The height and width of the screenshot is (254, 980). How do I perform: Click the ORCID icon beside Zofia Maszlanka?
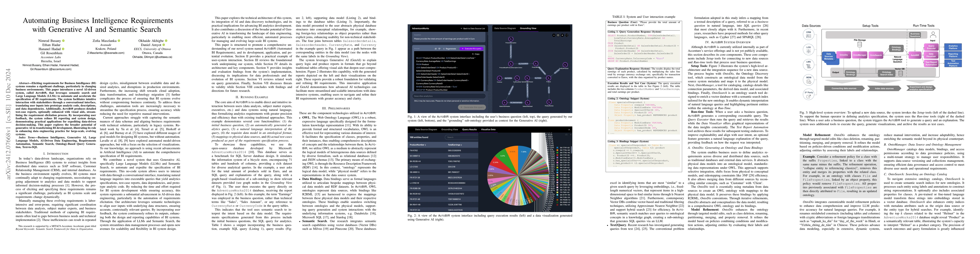[119, 40]
